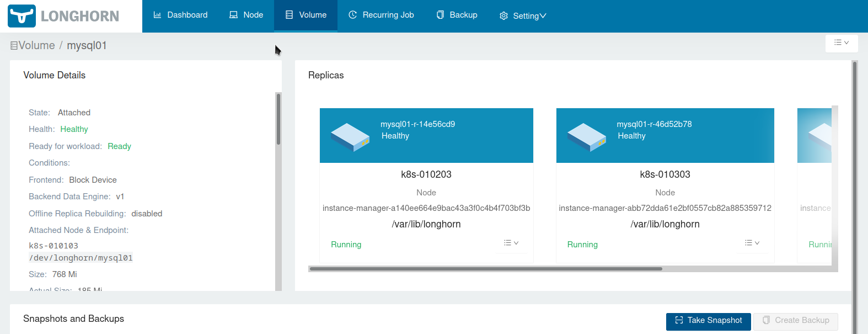The width and height of the screenshot is (868, 334).
Task: Click the replica name mysql01-r-46d52b78
Action: (x=654, y=124)
